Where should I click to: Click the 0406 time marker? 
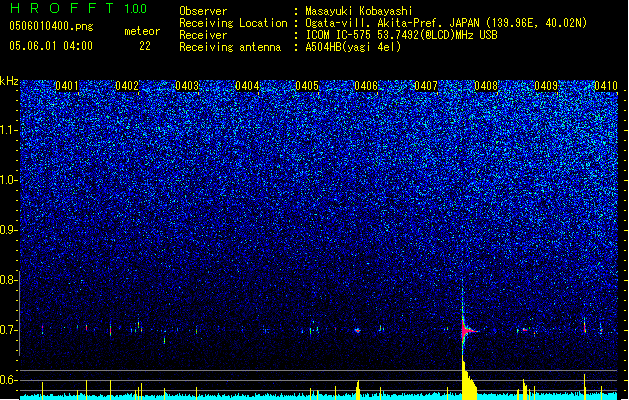pyautogui.click(x=366, y=86)
